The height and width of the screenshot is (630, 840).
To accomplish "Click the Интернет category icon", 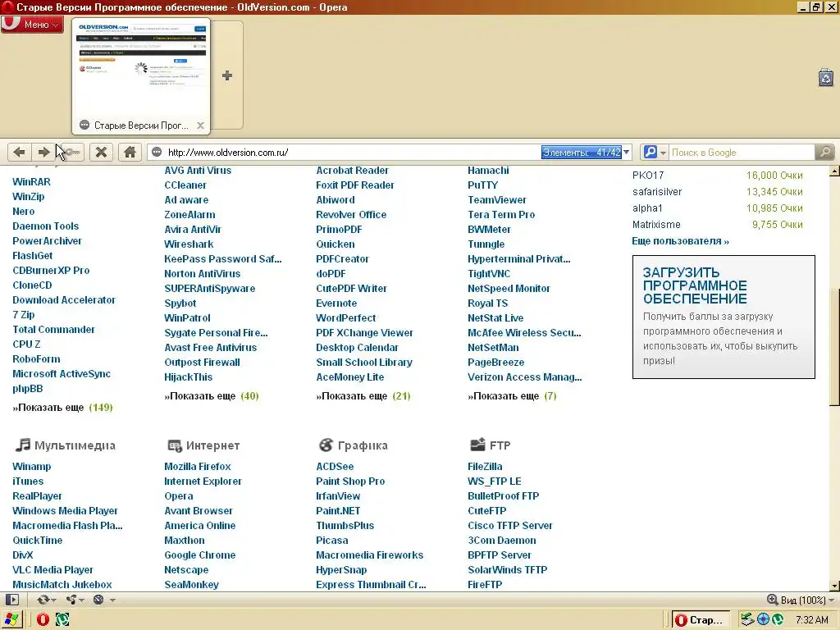I will coord(175,445).
